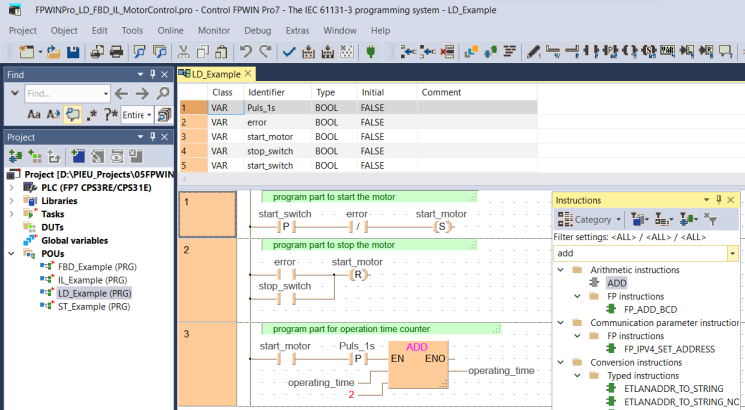Open the Debug menu
This screenshot has height=410, width=745.
point(257,30)
